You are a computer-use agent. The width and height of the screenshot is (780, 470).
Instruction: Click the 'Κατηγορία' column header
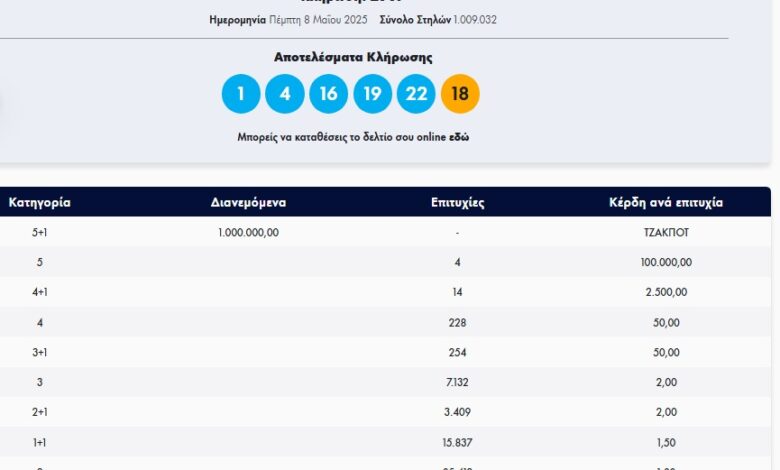40,202
